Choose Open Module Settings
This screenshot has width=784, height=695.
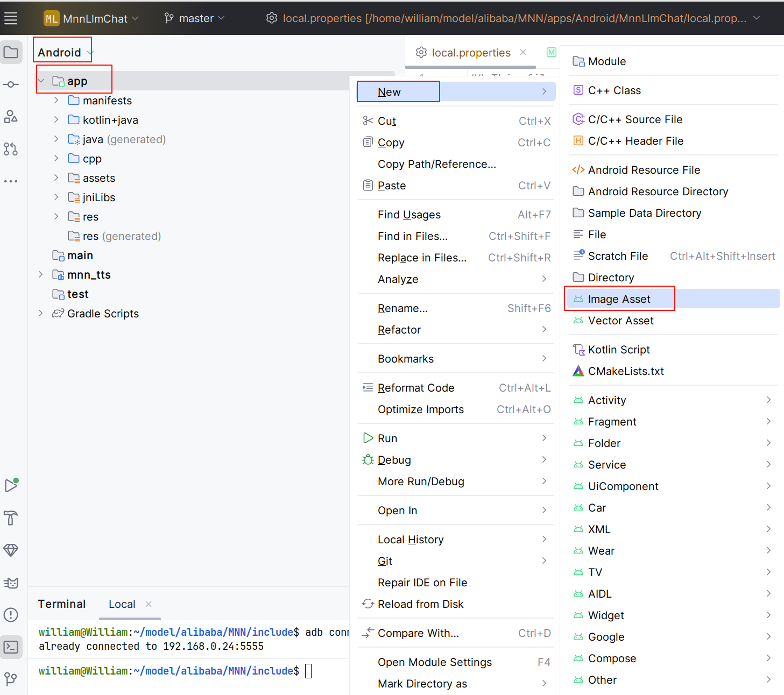coord(456,662)
